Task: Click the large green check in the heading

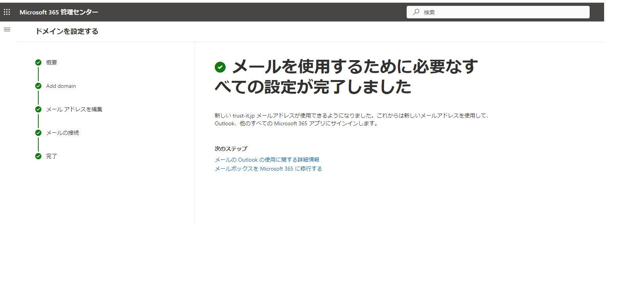Action: pyautogui.click(x=220, y=67)
